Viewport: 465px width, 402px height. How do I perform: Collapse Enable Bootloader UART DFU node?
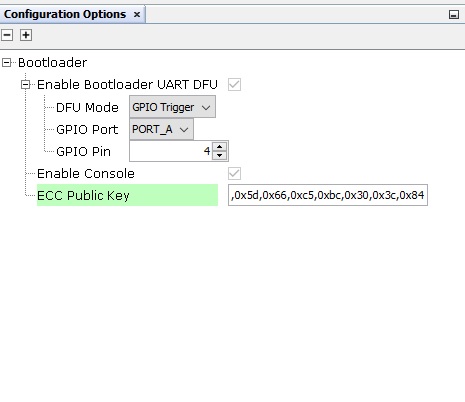point(26,85)
